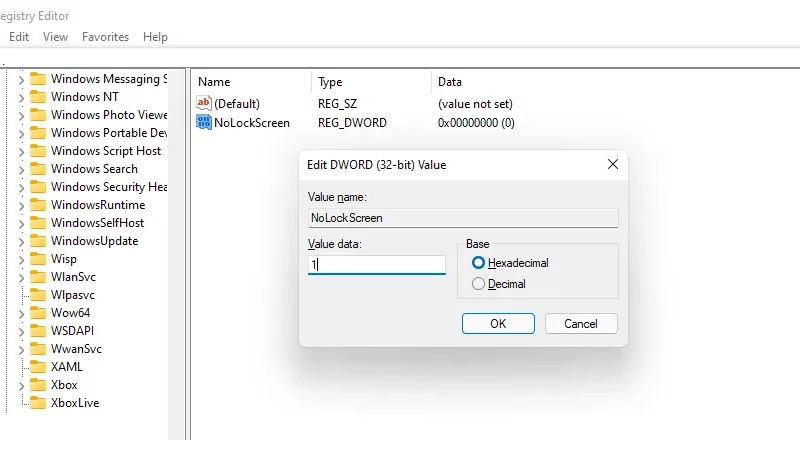
Task: Expand the WSDAPI key chevron
Action: pyautogui.click(x=21, y=332)
